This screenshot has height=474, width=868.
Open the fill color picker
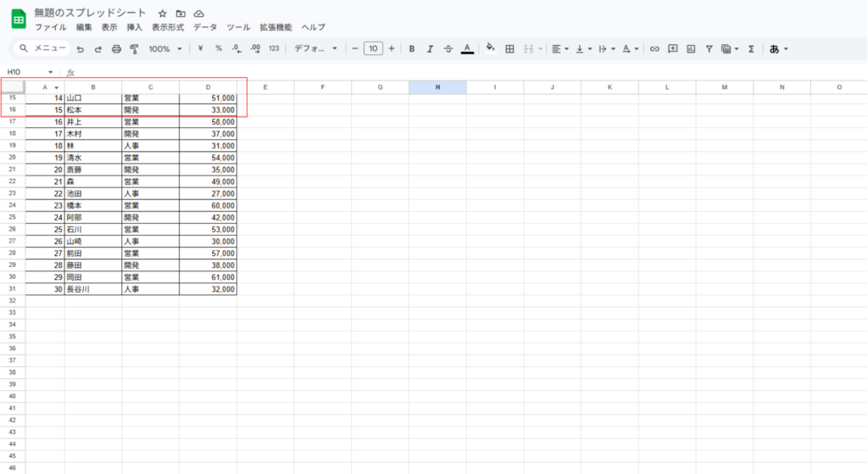490,49
